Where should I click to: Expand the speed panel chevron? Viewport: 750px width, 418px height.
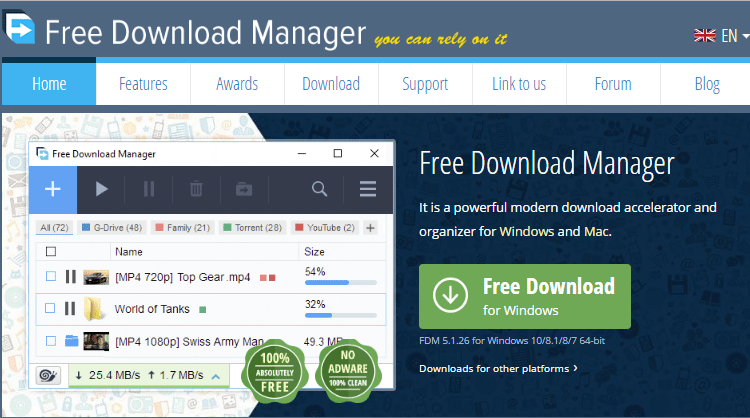(x=216, y=376)
